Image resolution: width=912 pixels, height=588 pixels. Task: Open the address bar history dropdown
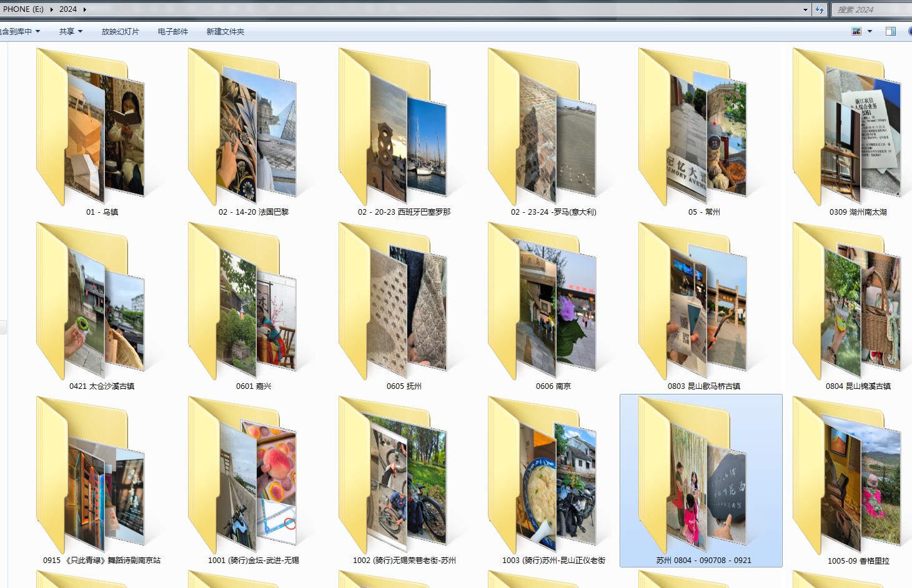pyautogui.click(x=805, y=9)
